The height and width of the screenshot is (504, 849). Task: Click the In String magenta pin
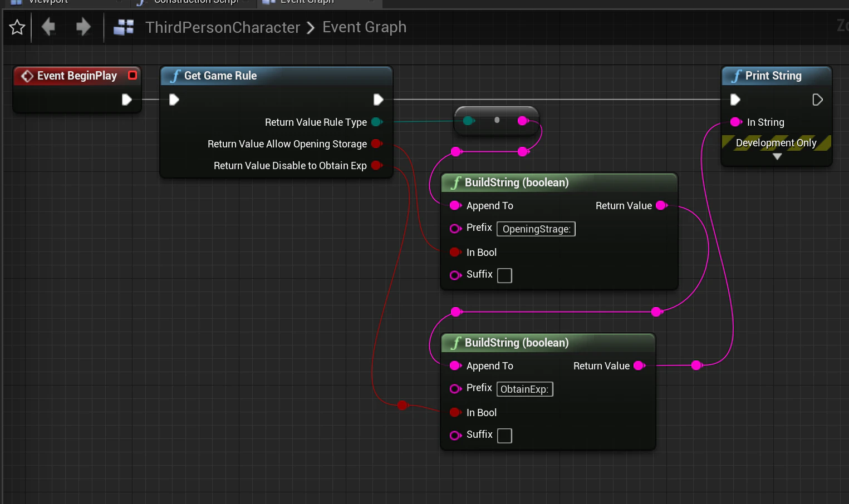click(736, 122)
